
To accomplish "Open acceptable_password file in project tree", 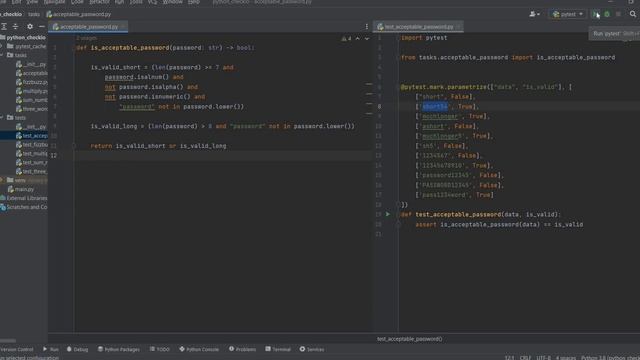I will click(x=32, y=73).
